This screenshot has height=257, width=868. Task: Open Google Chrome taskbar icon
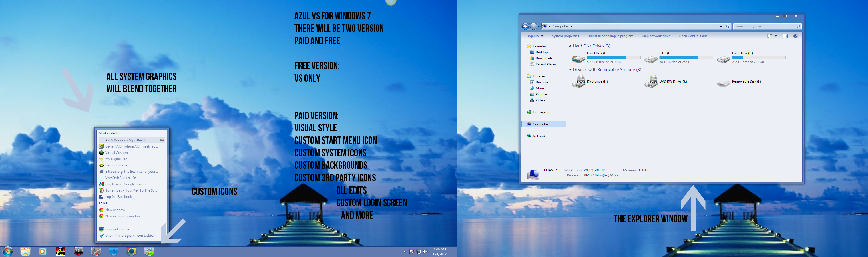131,251
